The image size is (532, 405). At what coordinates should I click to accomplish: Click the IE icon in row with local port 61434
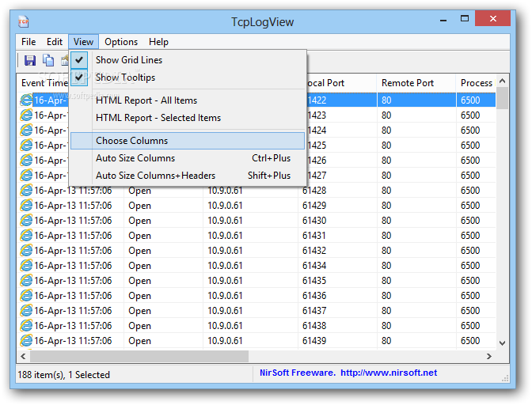click(26, 265)
